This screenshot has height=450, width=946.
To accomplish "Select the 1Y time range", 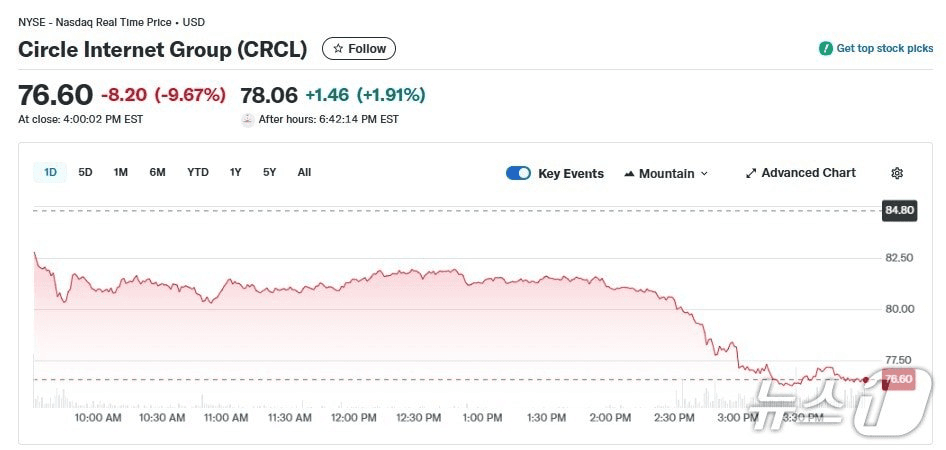I will (235, 172).
